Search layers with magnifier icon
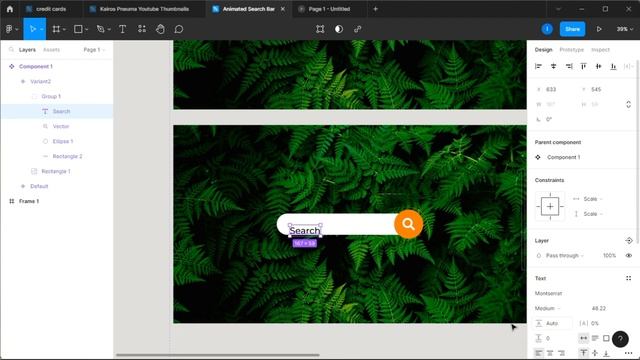This screenshot has height=360, width=640. [11, 49]
